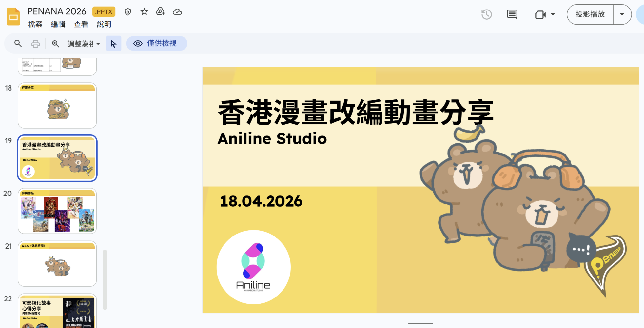
Task: Start 投影播放 slideshow
Action: (x=590, y=14)
